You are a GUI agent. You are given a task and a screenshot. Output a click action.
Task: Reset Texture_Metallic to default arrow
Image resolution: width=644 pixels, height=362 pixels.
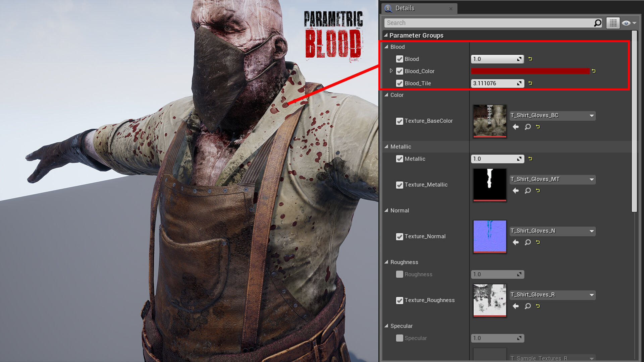tap(538, 190)
